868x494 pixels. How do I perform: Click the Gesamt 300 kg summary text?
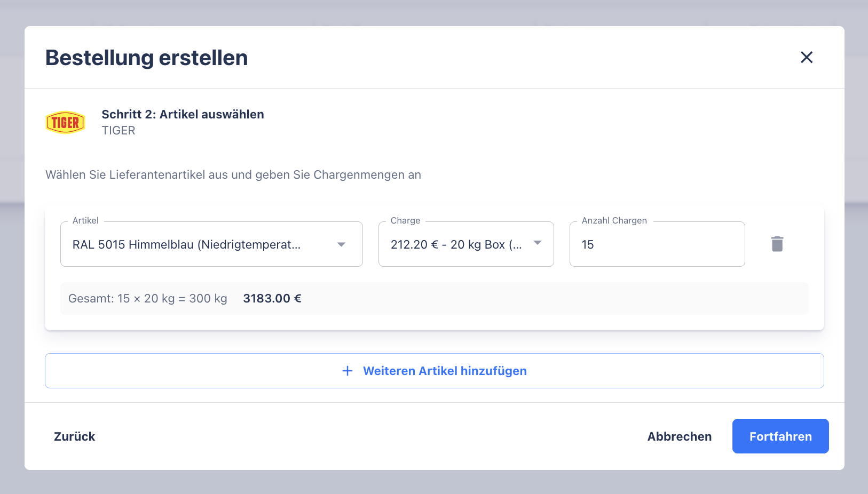click(x=148, y=299)
